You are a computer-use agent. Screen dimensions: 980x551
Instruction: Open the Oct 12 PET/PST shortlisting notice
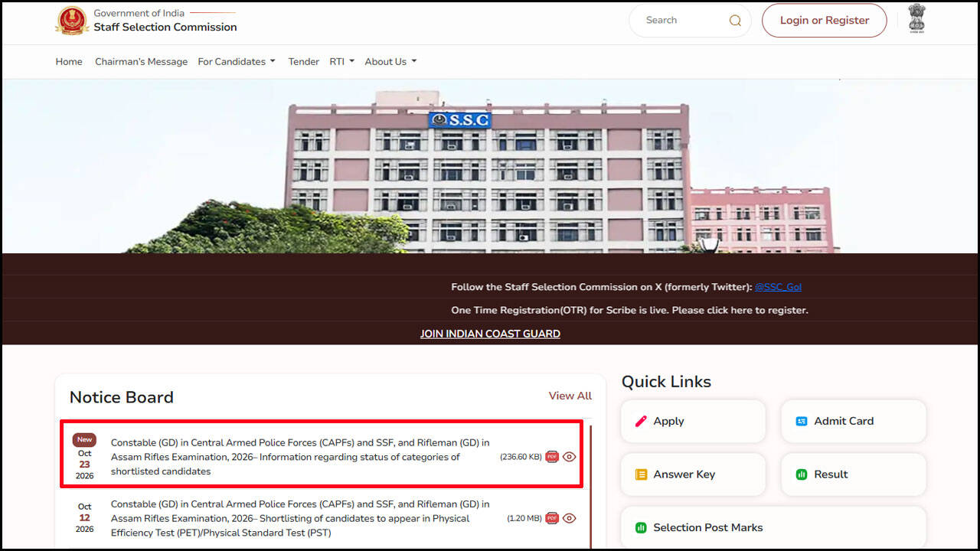tap(300, 518)
